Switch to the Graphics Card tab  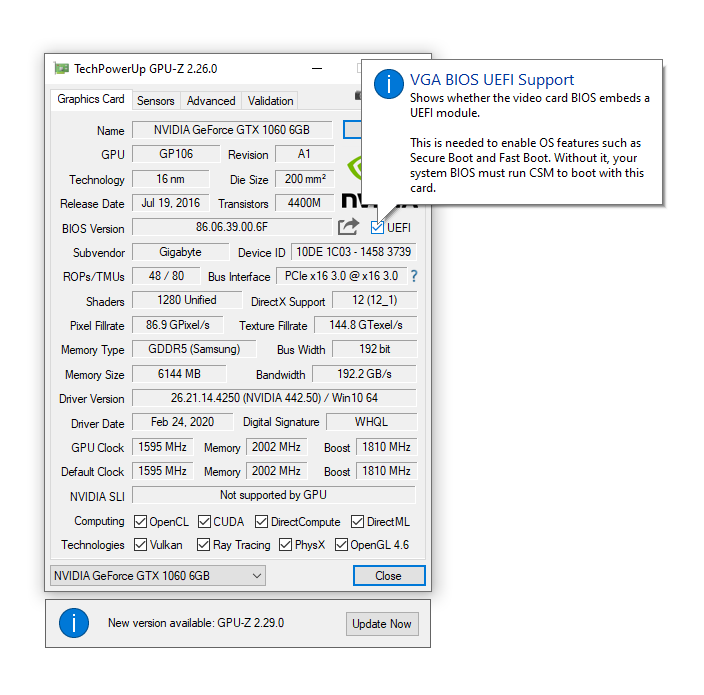click(x=91, y=99)
